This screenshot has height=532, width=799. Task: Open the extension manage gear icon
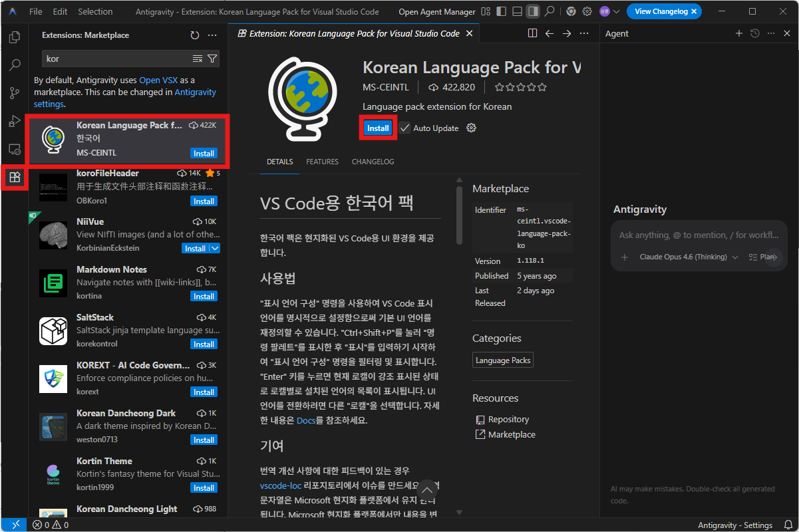click(x=472, y=128)
